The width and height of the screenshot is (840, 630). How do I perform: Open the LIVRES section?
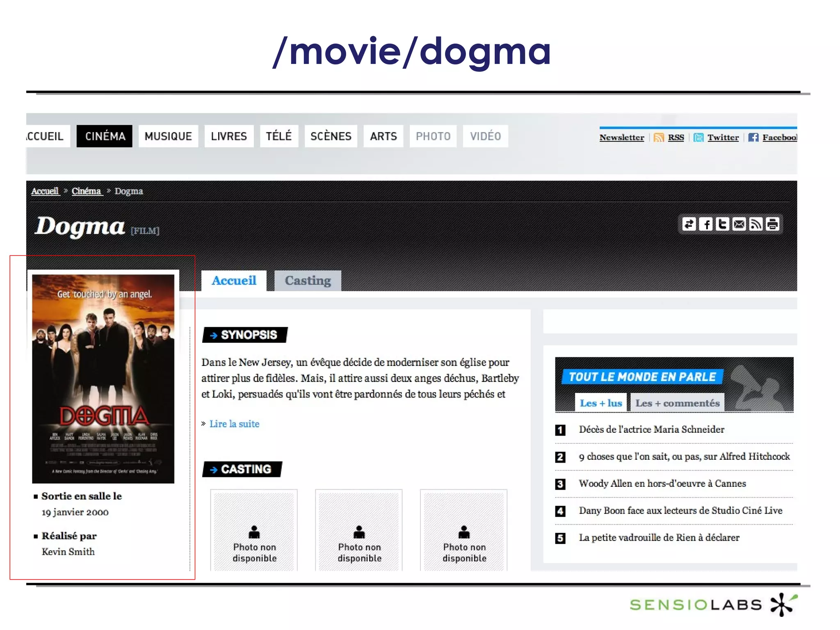tap(229, 136)
